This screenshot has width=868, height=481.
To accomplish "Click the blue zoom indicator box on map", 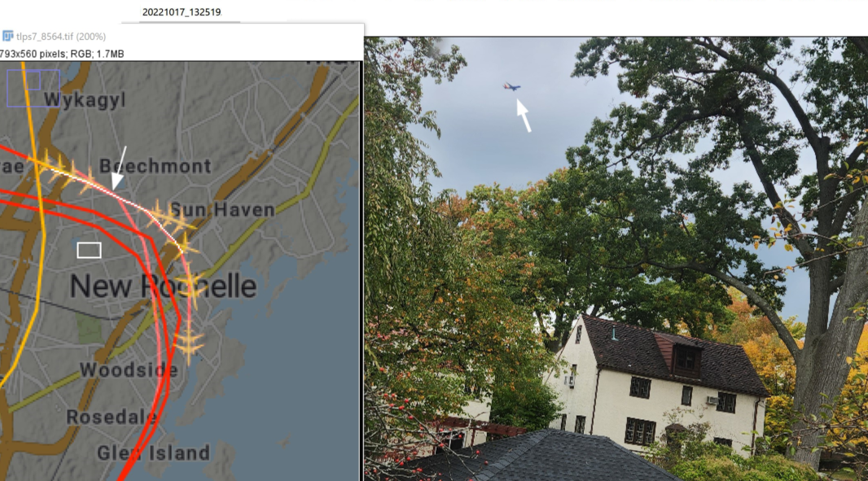I will click(33, 87).
